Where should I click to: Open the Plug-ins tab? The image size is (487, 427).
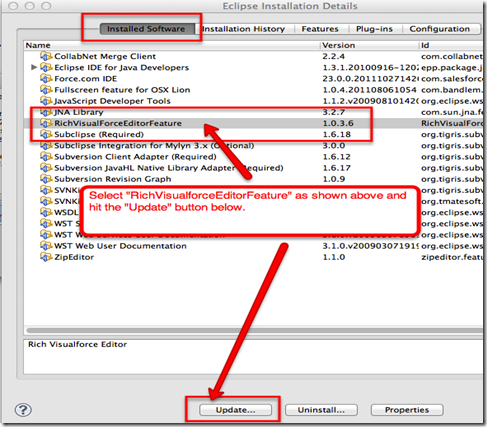tap(374, 29)
